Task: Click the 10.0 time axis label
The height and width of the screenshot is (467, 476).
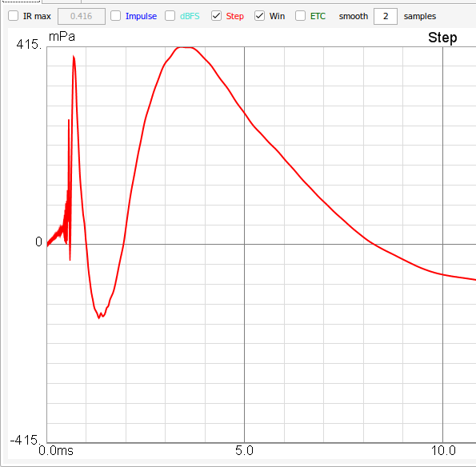Action: click(443, 451)
